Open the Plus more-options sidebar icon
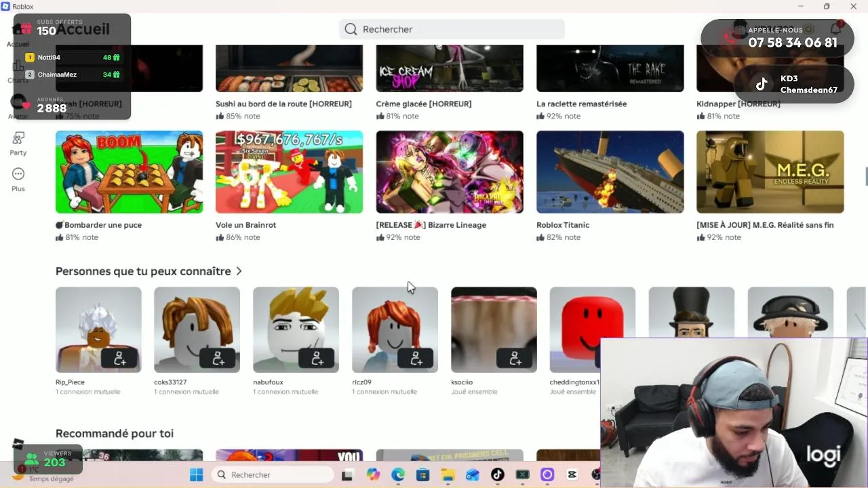 click(x=18, y=174)
